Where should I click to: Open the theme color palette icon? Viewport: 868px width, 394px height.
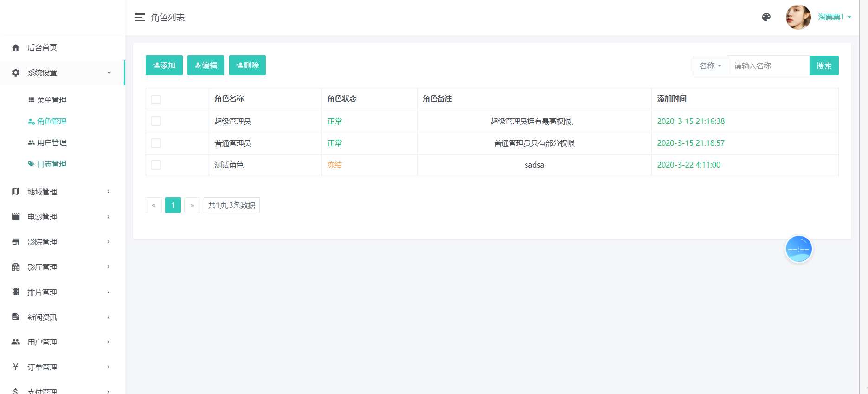[x=766, y=17]
